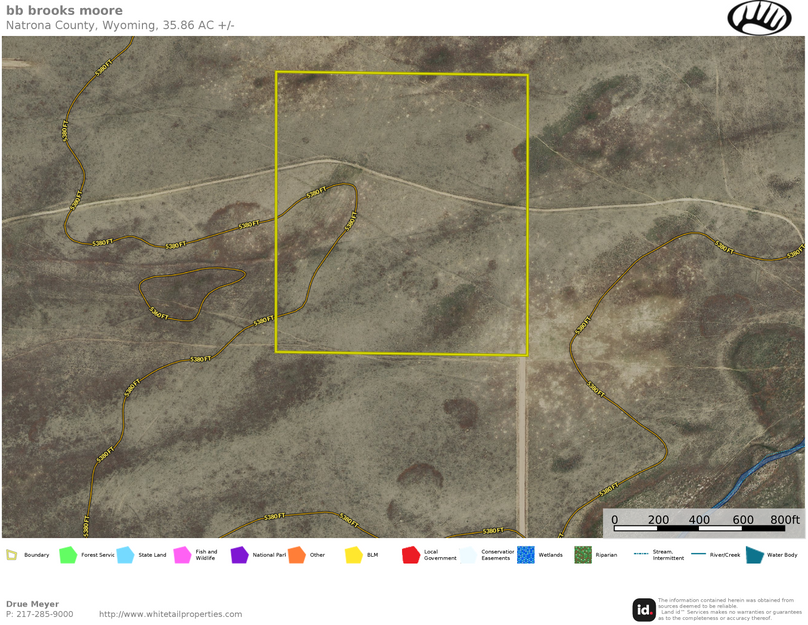This screenshot has height=625, width=808.
Task: Toggle the Local Government legend layer
Action: [x=410, y=554]
